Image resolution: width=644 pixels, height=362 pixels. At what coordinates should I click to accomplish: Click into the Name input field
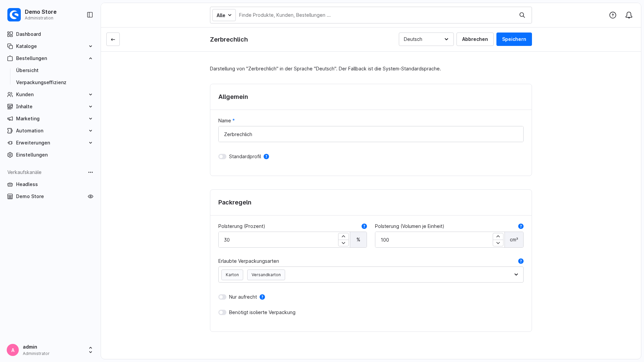click(371, 134)
